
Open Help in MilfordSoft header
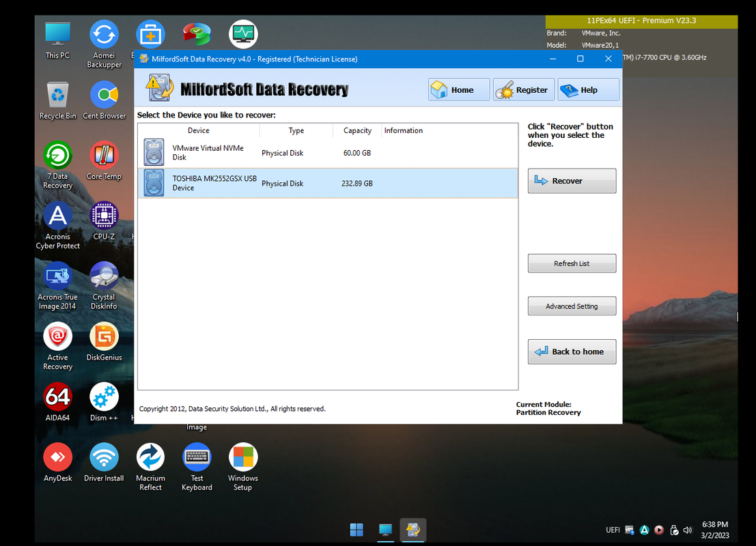[588, 89]
